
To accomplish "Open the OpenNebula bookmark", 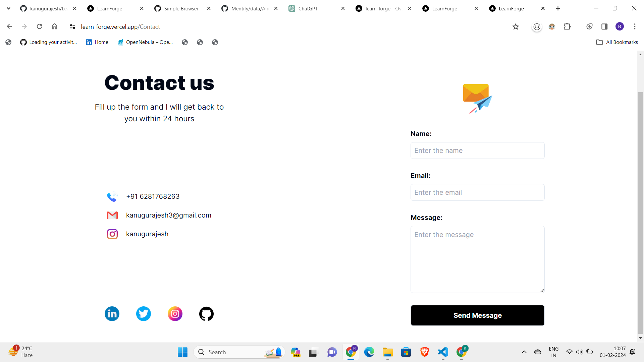I will pyautogui.click(x=145, y=42).
